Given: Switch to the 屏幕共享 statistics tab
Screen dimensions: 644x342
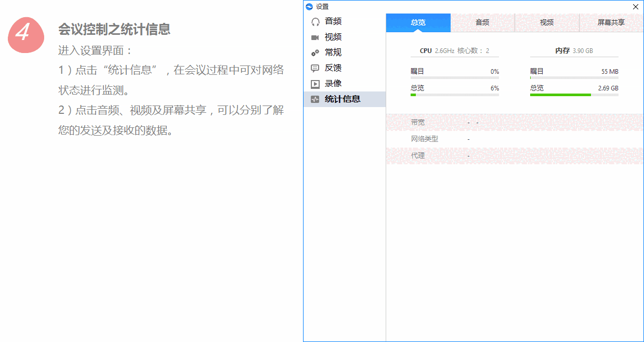Looking at the screenshot, I should (x=612, y=23).
